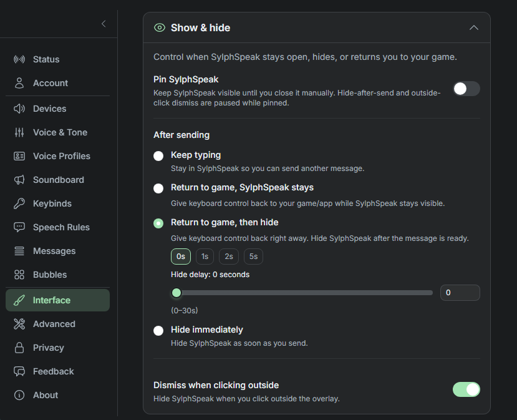Screen dimensions: 517x420
Task: Click the hide delay slider handle
Action: click(176, 293)
